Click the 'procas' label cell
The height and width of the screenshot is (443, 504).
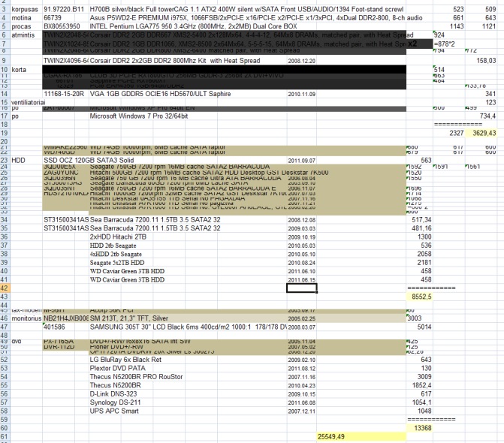(x=26, y=26)
